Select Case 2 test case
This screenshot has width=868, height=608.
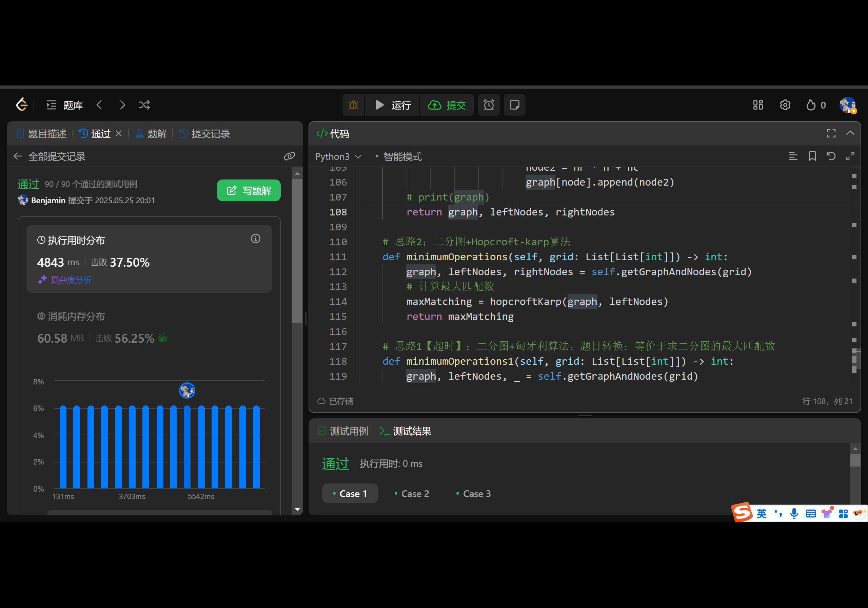[x=412, y=493]
